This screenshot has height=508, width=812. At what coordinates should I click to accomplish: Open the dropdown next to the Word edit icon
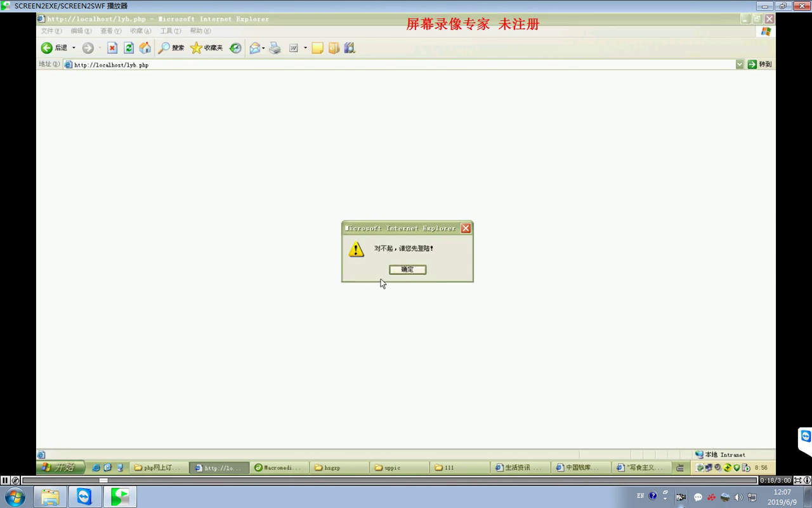pyautogui.click(x=305, y=48)
